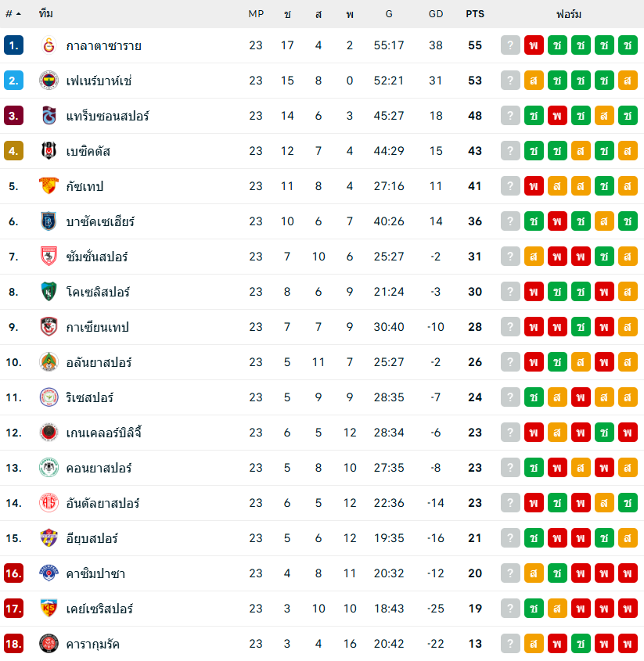Image resolution: width=644 pixels, height=661 pixels.
Task: Sort standings by the PTS column
Action: [x=475, y=14]
